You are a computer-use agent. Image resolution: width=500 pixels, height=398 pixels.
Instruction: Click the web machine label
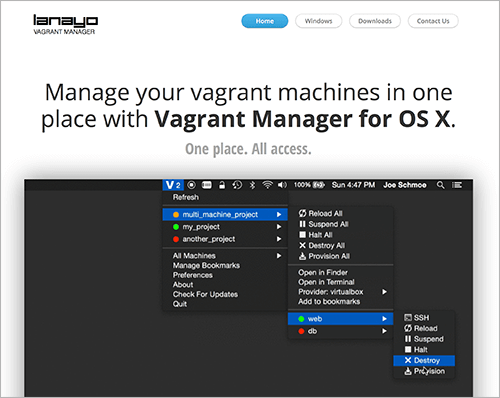coord(315,319)
